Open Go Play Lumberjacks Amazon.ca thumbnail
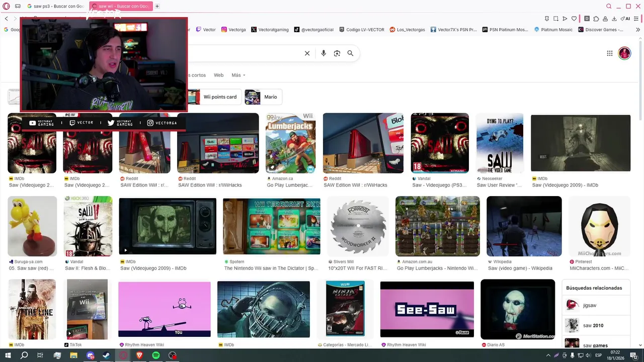This screenshot has height=362, width=644. coord(290,143)
